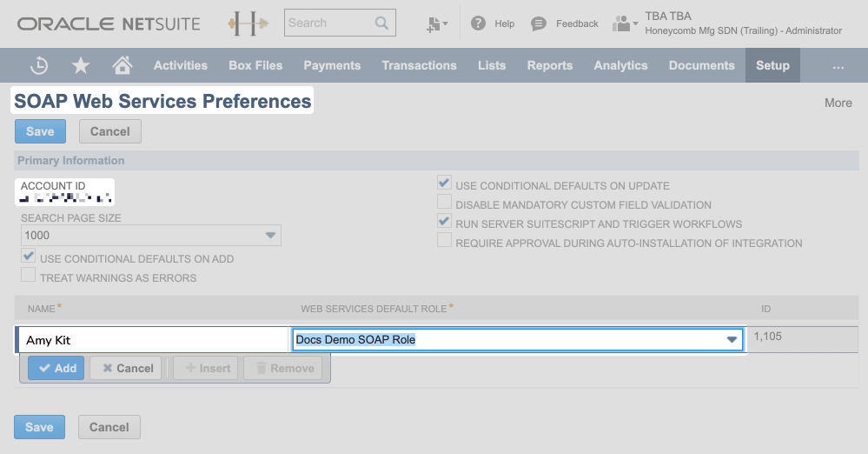Click Add to commit the row
The image size is (868, 454).
point(57,368)
